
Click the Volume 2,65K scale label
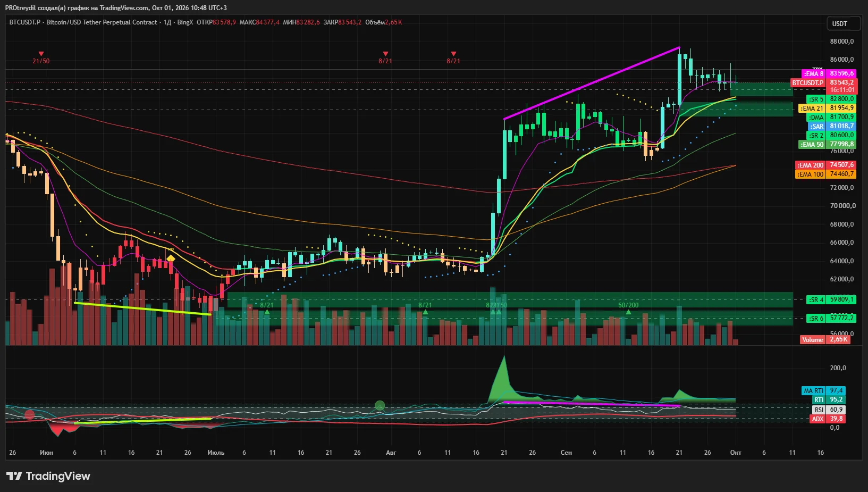coord(825,339)
